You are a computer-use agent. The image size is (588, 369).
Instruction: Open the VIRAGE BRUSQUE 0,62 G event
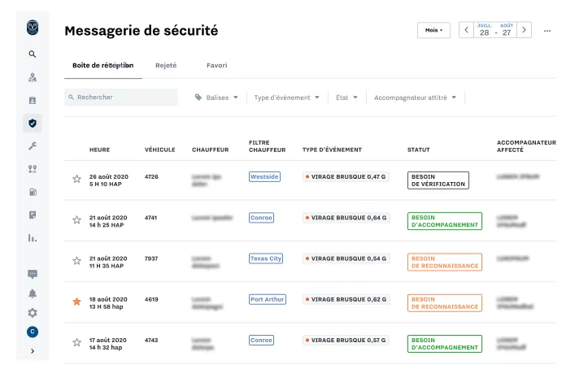click(346, 299)
